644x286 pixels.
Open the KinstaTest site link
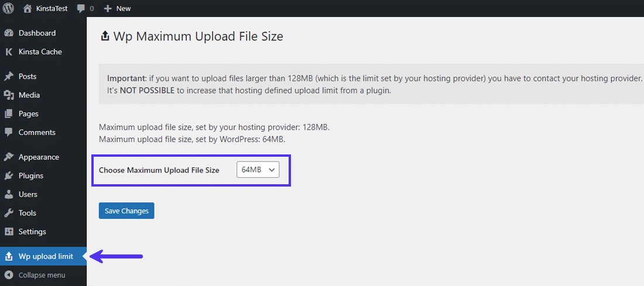click(x=52, y=9)
